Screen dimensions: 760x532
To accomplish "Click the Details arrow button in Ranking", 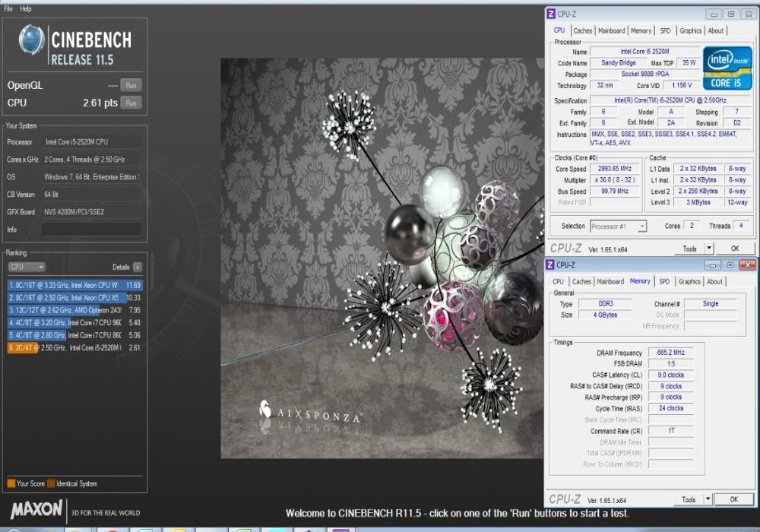I will click(x=138, y=267).
